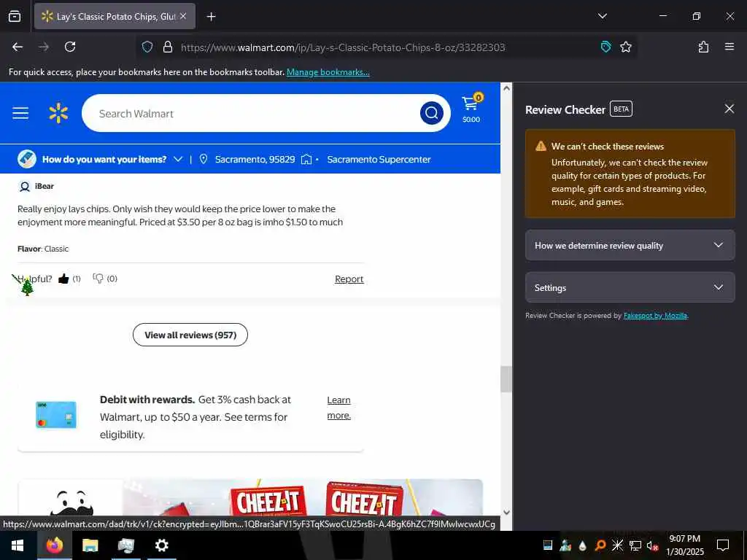Image resolution: width=747 pixels, height=560 pixels.
Task: Expand How we determine review quality
Action: (630, 245)
